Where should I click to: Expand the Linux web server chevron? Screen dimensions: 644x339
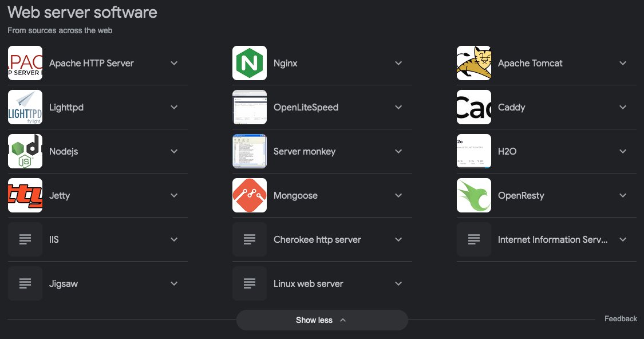click(x=398, y=283)
